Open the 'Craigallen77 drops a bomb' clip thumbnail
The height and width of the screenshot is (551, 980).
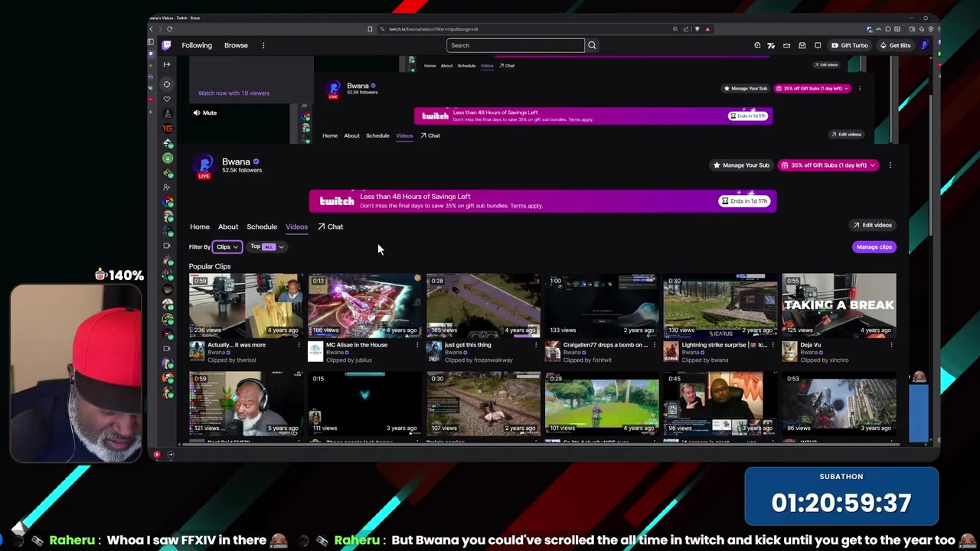(602, 305)
